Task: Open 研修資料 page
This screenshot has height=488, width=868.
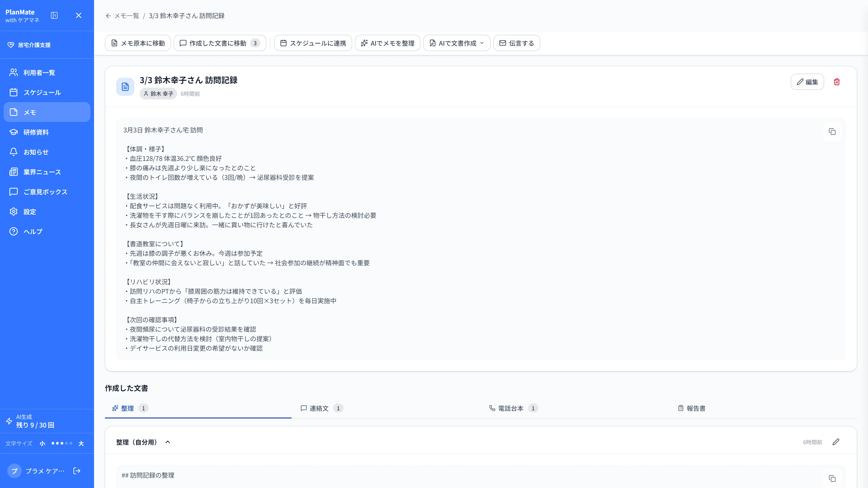Action: (x=47, y=132)
